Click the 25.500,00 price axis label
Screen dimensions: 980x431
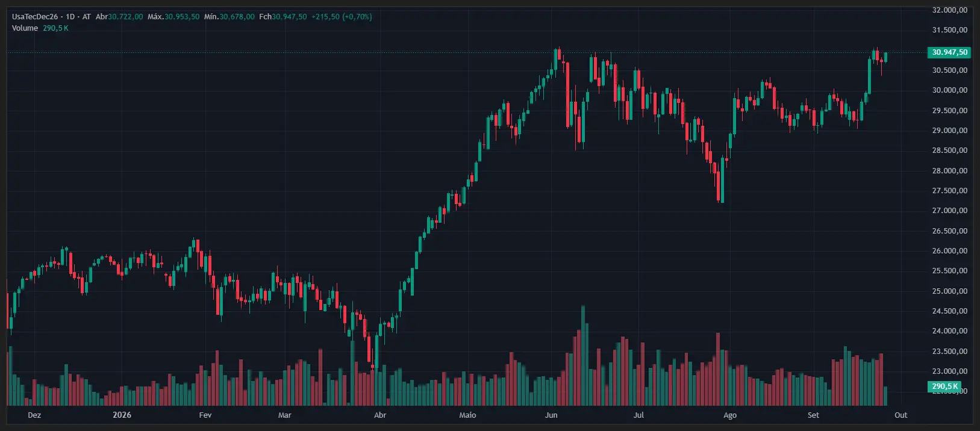[x=950, y=271]
